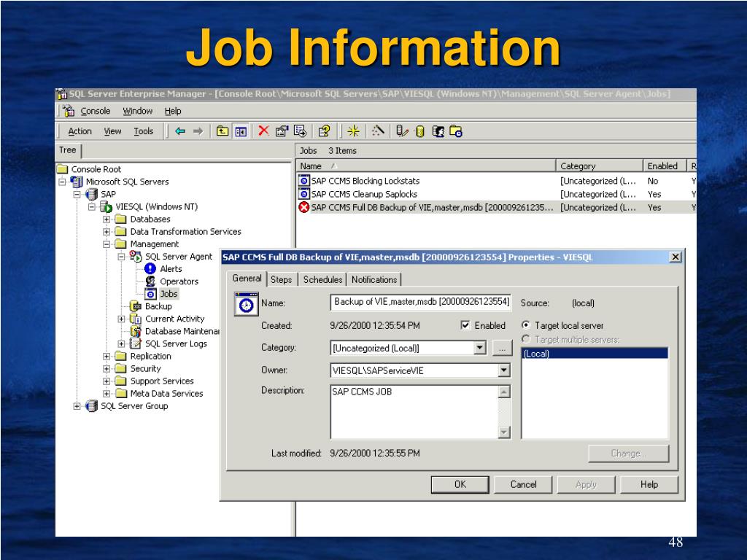Expand the Databases folder
The width and height of the screenshot is (747, 560).
coord(107,219)
